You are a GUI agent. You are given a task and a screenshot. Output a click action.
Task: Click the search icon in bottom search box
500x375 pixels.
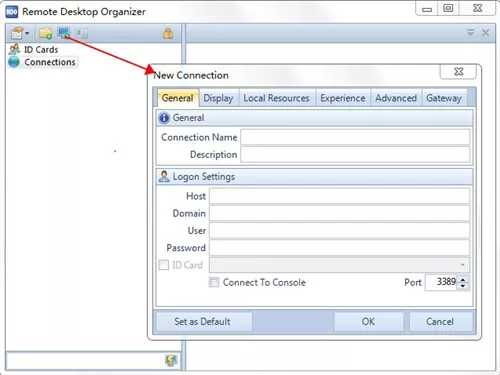click(x=171, y=360)
